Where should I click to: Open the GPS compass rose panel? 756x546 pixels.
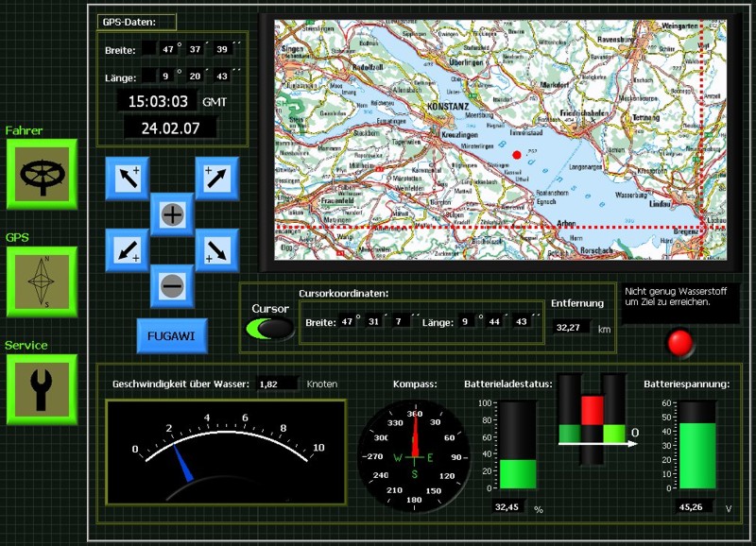click(42, 282)
